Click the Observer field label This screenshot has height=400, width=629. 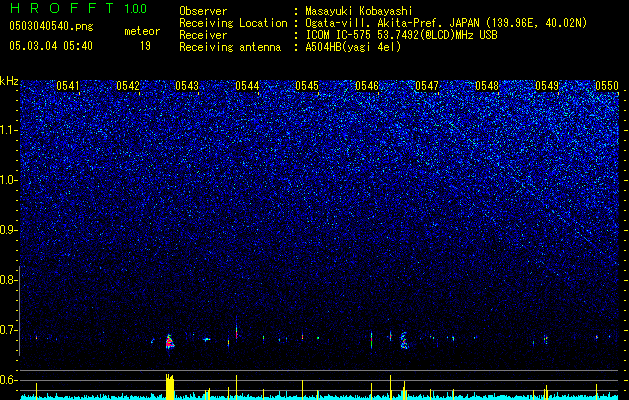coord(203,11)
